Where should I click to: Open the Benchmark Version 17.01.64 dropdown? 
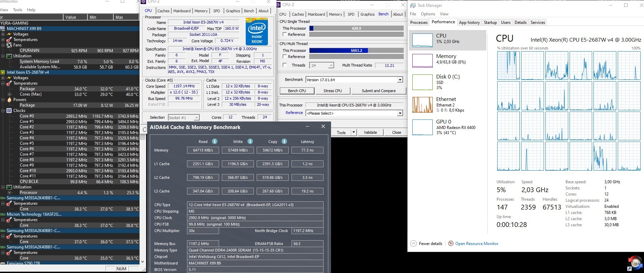(x=400, y=80)
